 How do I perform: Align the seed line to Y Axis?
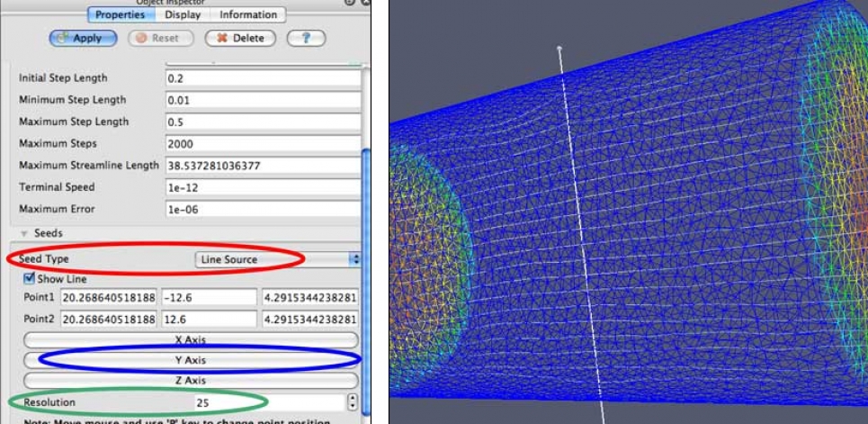(x=191, y=360)
